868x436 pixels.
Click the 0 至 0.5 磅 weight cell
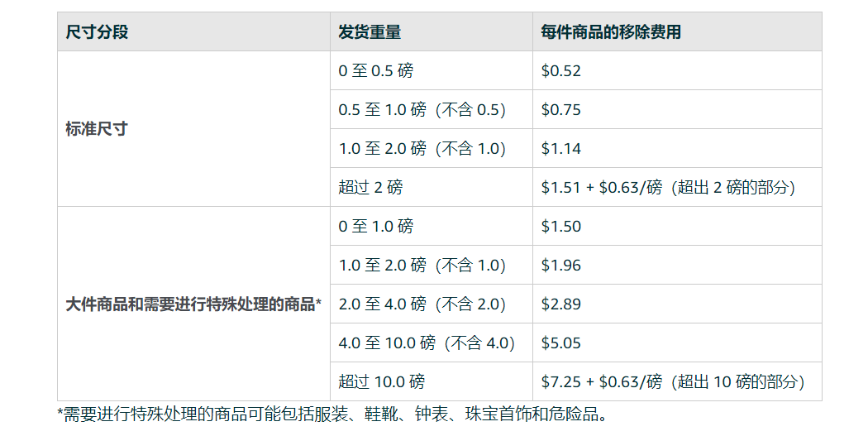375,71
